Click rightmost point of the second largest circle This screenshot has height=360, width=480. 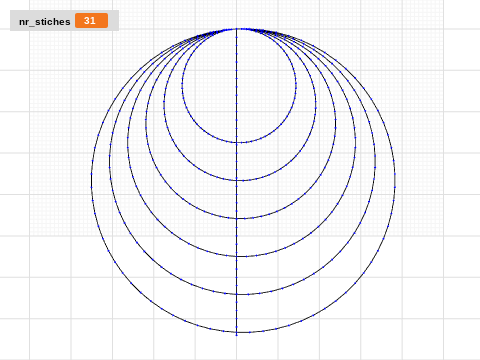coord(376,162)
